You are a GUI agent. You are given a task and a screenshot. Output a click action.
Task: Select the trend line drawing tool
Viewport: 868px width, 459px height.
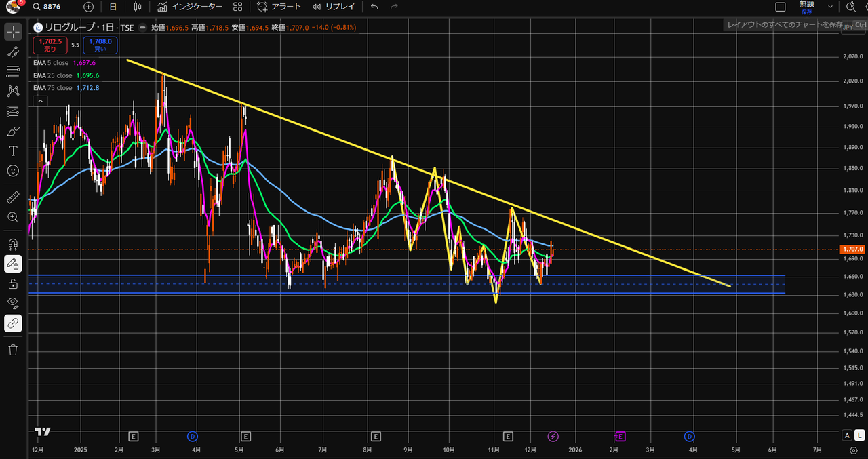tap(13, 52)
